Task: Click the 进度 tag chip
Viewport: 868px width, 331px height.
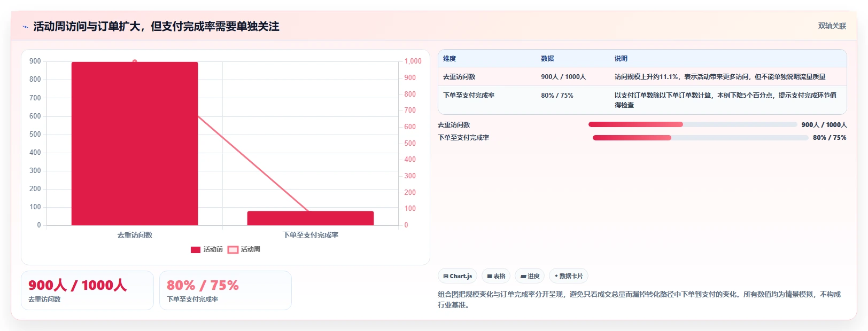Action: [530, 276]
